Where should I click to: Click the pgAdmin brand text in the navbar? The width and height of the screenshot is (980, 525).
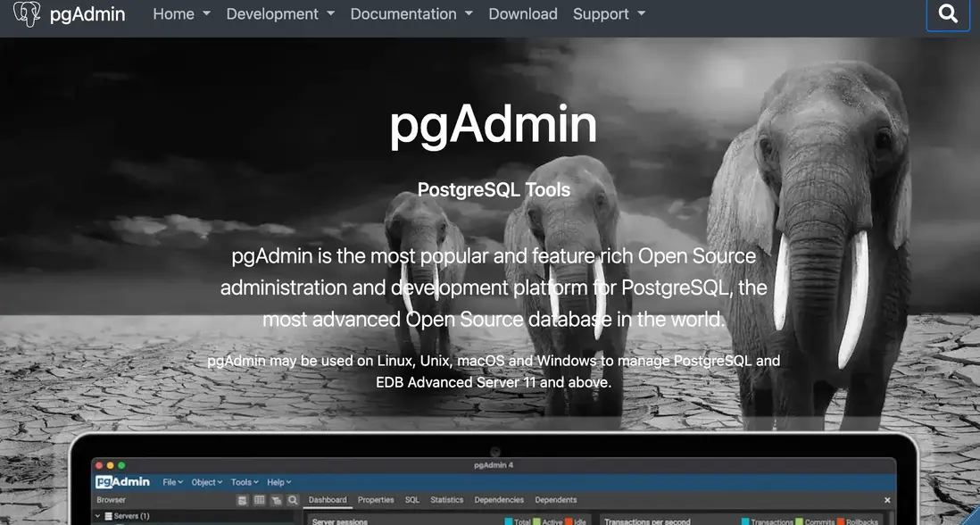pyautogui.click(x=87, y=14)
